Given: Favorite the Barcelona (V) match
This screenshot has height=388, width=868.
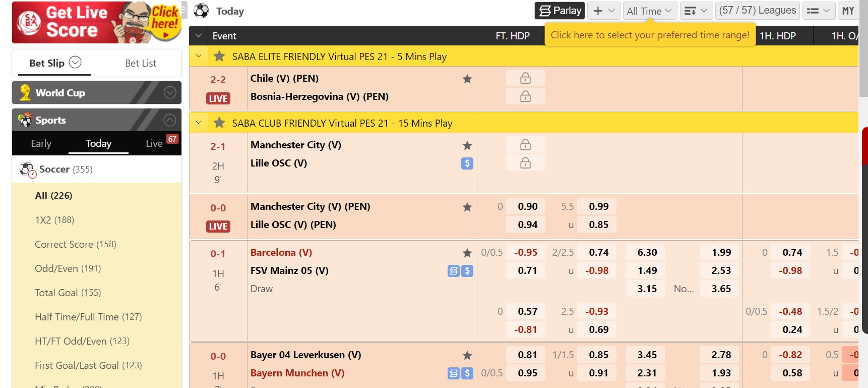Looking at the screenshot, I should click(x=467, y=253).
